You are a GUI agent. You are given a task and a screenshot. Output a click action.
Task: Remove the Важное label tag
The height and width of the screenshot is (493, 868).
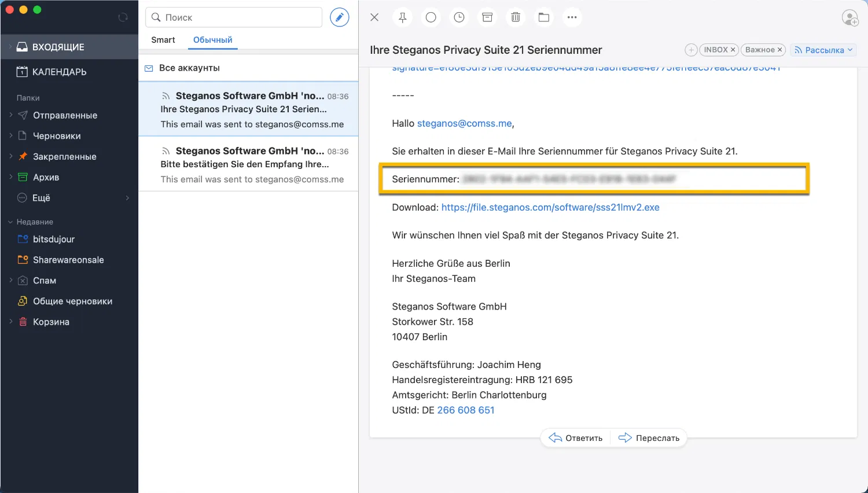pyautogui.click(x=779, y=50)
